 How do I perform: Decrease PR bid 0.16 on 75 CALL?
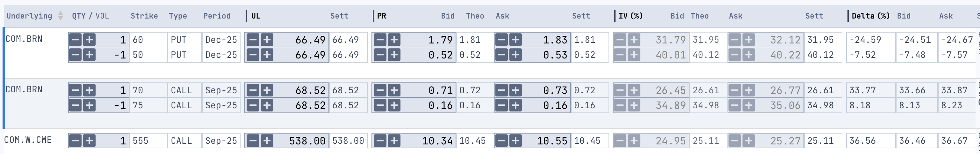(x=380, y=105)
